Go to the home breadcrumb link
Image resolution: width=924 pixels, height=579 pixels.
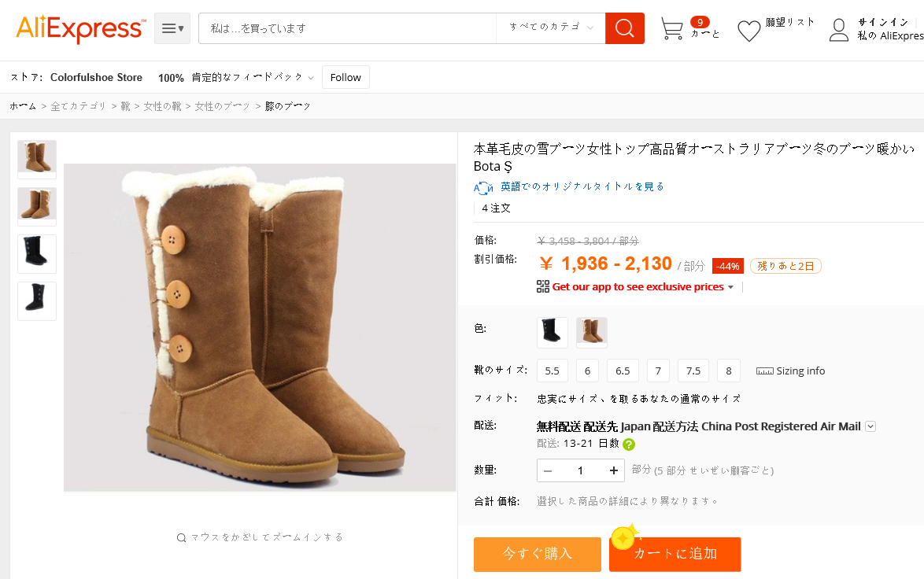coord(23,106)
